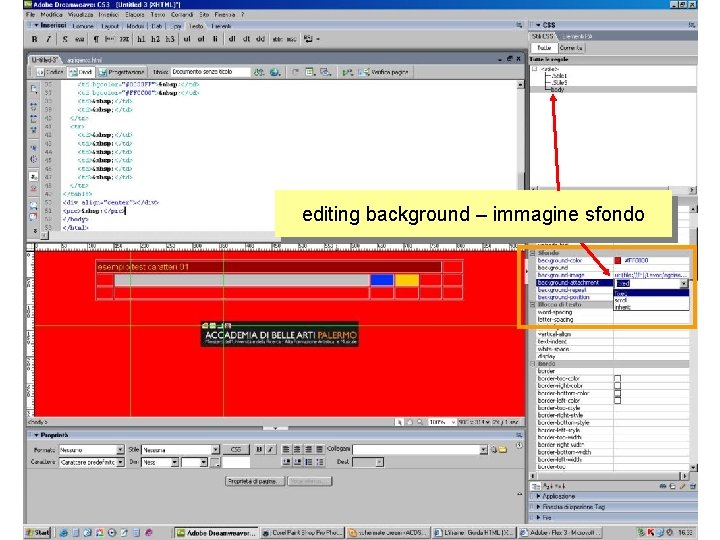Click the align left icon in Properties

coord(286,450)
